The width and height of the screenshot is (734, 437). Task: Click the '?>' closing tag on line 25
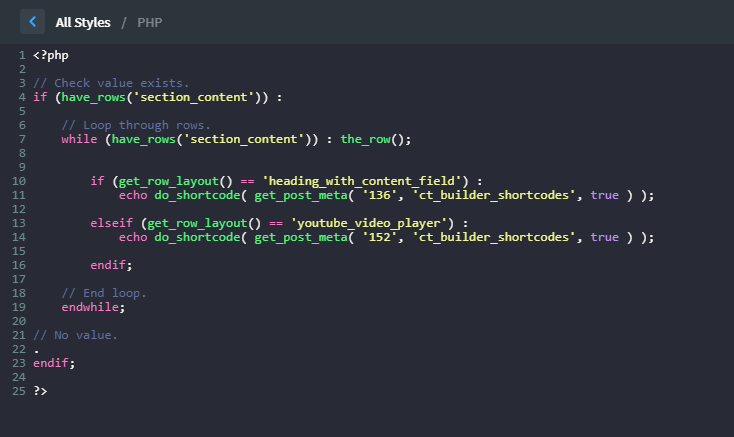[40, 391]
